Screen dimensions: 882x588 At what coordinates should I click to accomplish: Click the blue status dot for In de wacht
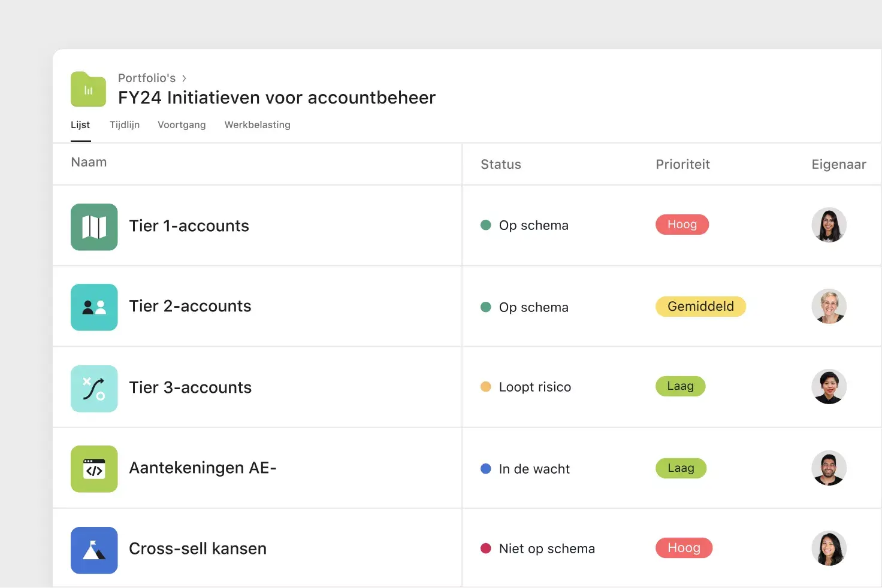pos(486,469)
